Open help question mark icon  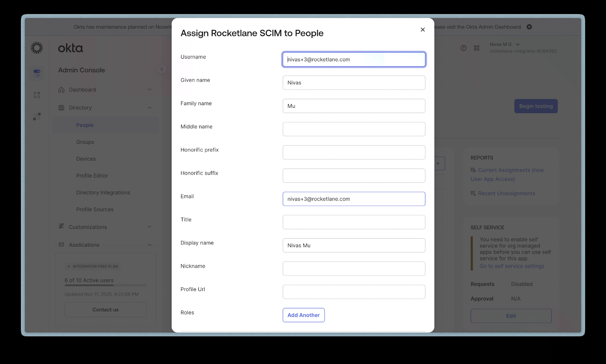pyautogui.click(x=464, y=48)
